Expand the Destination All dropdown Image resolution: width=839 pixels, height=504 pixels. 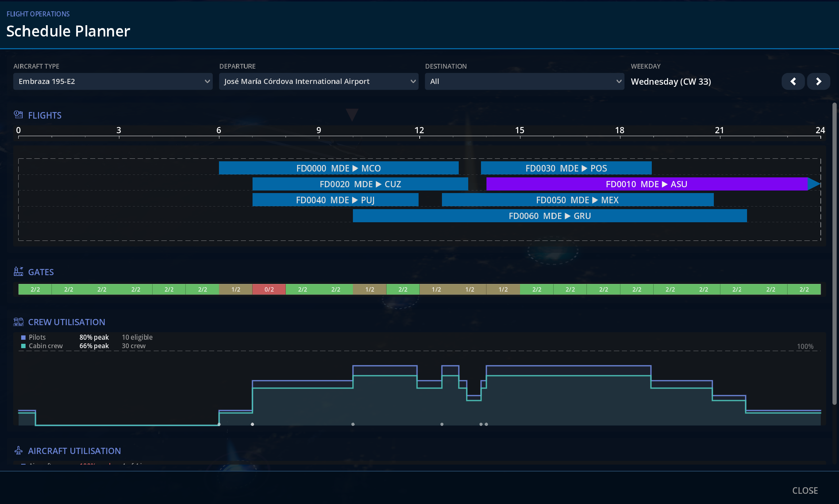pyautogui.click(x=524, y=81)
